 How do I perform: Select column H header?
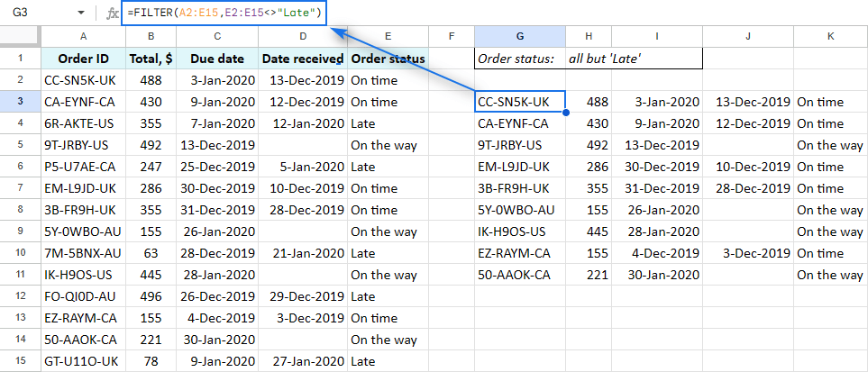coord(589,37)
